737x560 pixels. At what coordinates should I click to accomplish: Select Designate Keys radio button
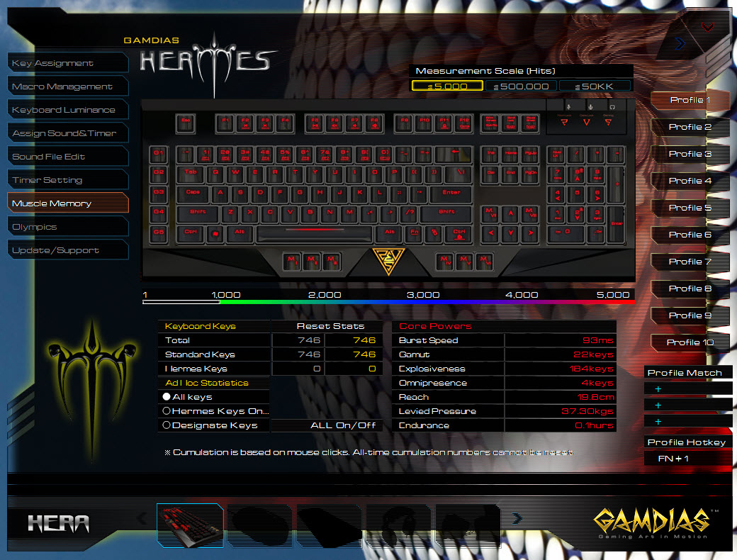[x=167, y=425]
